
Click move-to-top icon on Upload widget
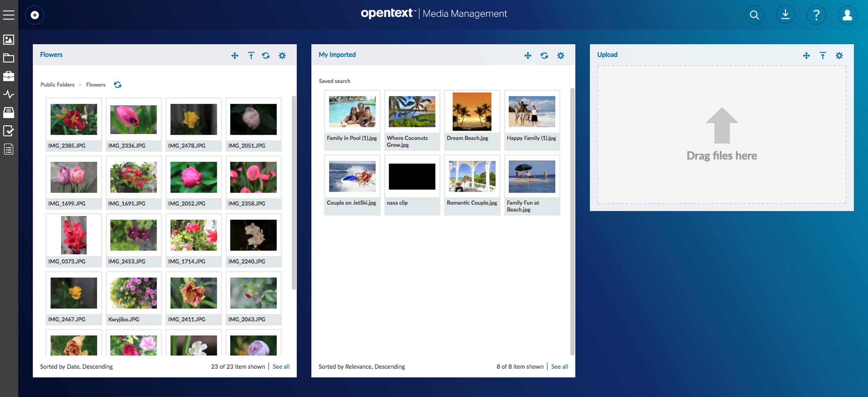pos(823,56)
